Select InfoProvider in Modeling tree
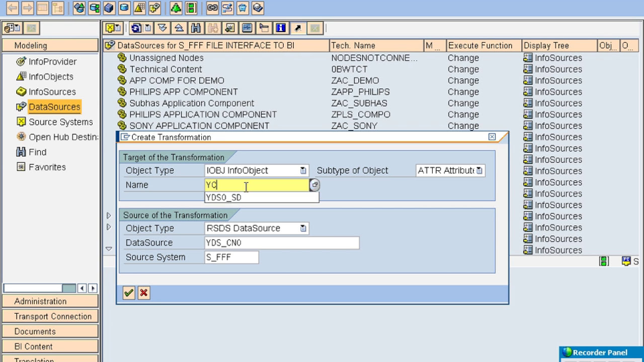 [x=52, y=61]
